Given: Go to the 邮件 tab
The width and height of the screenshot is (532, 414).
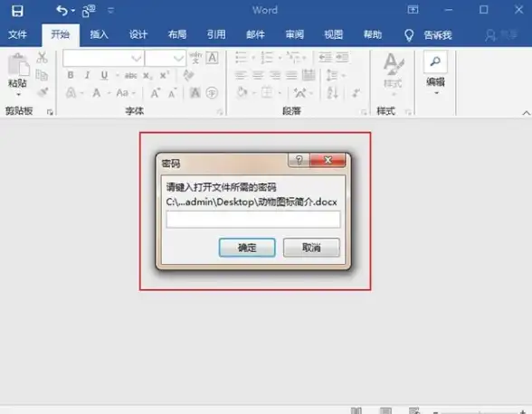Looking at the screenshot, I should pos(255,34).
